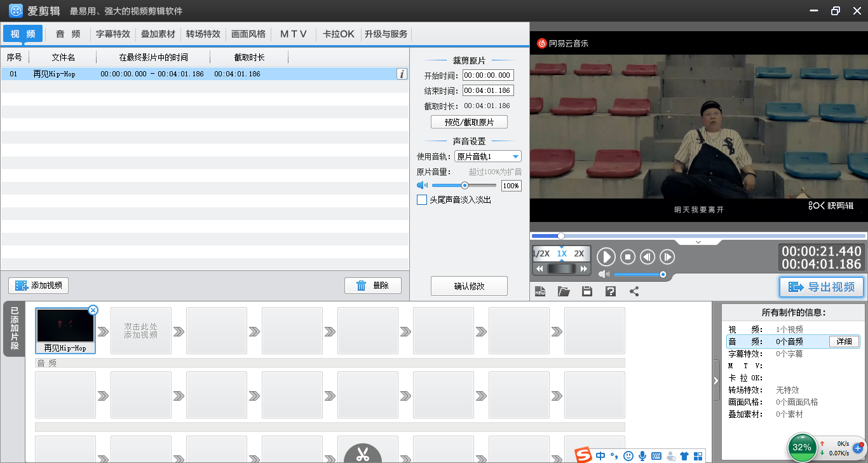
Task: Open the 使用音轨 audio track dropdown
Action: pos(488,156)
